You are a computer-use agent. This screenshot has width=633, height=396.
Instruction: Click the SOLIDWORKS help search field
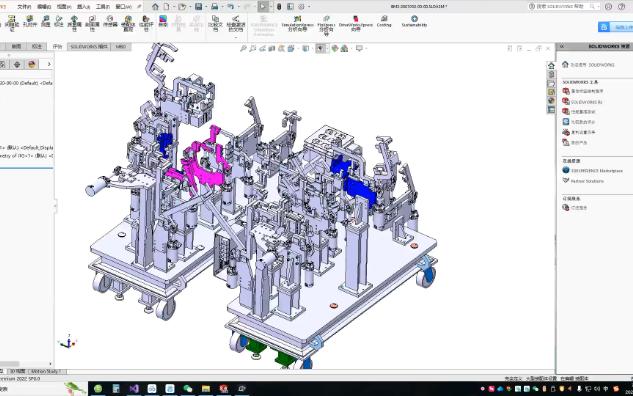point(564,6)
